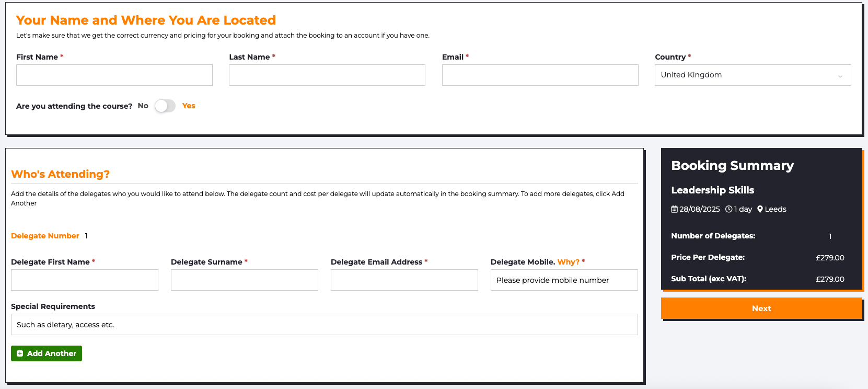Click into the Last Name field
Screen dimensions: 868x389
[327, 75]
